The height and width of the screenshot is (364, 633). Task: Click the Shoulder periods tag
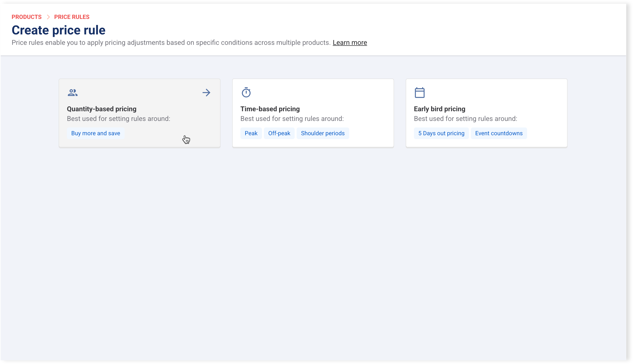323,133
